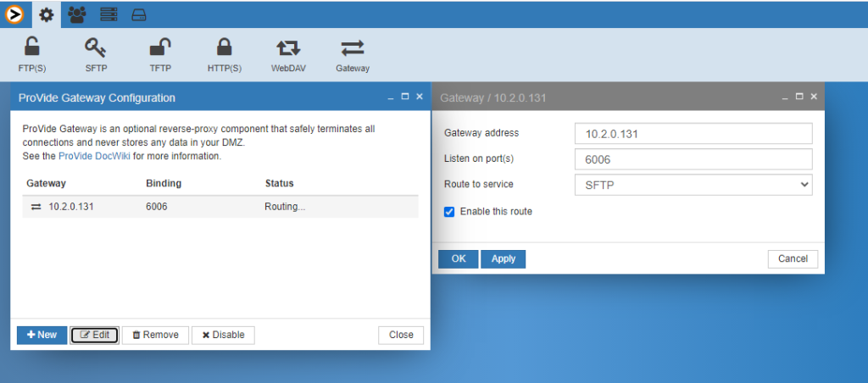Image resolution: width=868 pixels, height=383 pixels.
Task: Click the 6006 binding cell
Action: [x=157, y=207]
